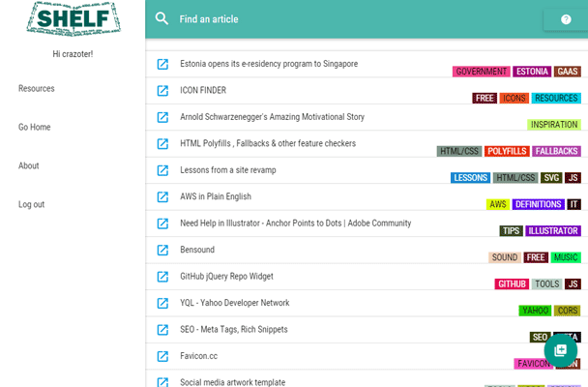The image size is (588, 387).
Task: Open link icon for Need Help in Illustrator
Action: coord(162,223)
